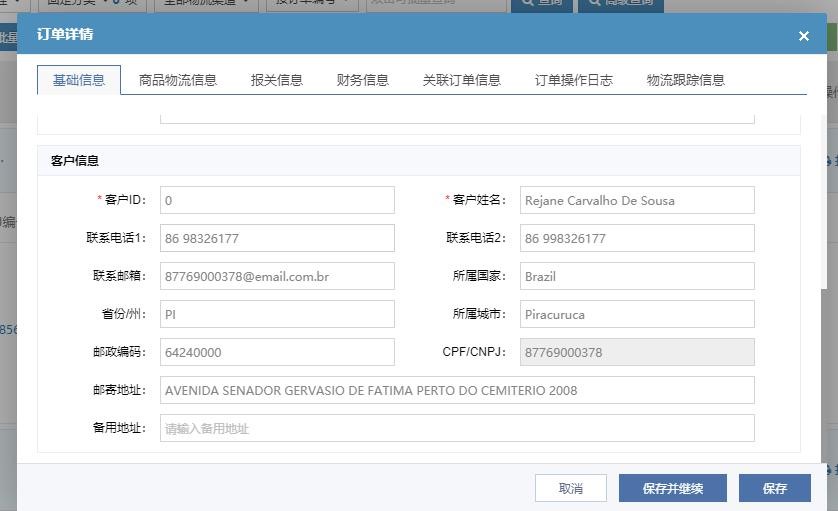Open the 报关信息 tab
Image resolution: width=838 pixels, height=511 pixels.
coord(277,80)
